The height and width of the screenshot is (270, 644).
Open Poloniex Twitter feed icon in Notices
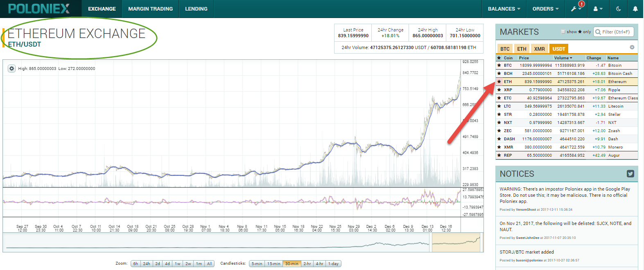click(x=630, y=174)
